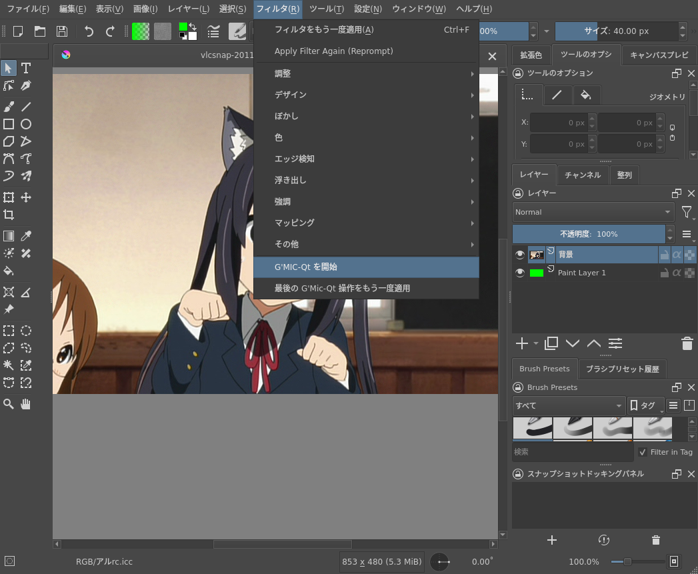
Task: Open layer properties sliders icon
Action: coord(615,343)
